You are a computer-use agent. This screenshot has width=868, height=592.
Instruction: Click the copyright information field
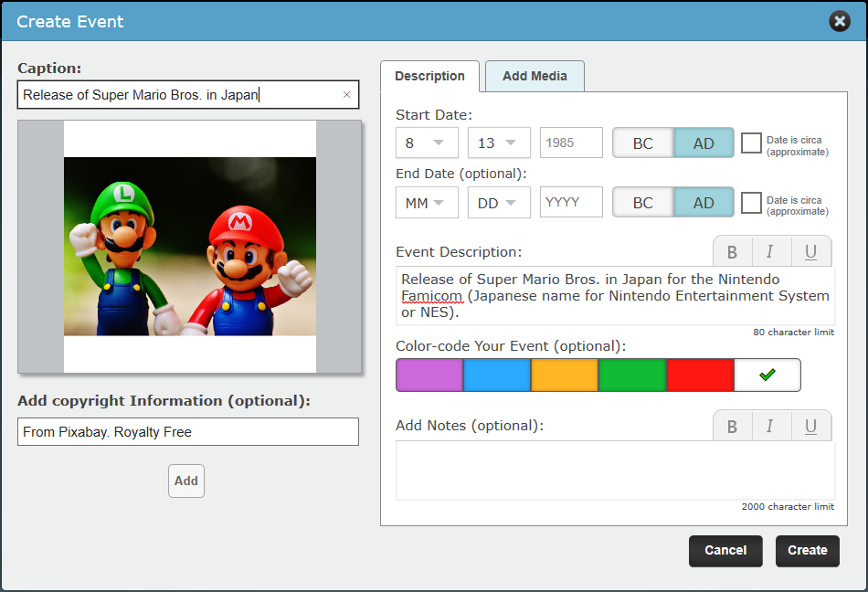[188, 431]
